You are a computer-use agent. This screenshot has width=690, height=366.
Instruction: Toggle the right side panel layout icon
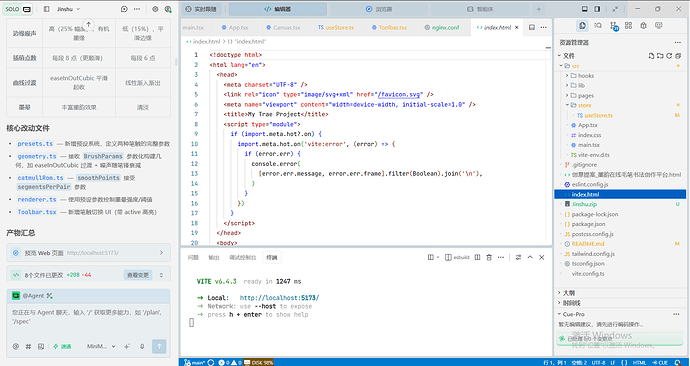click(597, 9)
